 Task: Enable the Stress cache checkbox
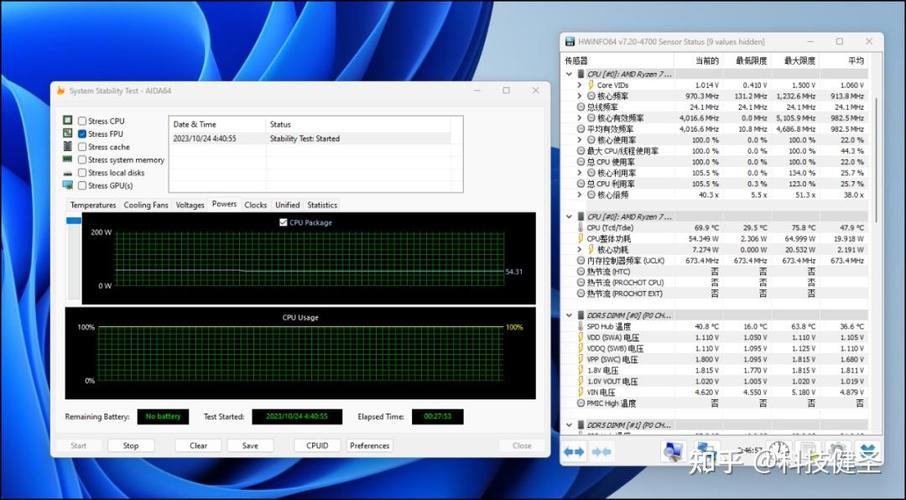click(x=82, y=147)
